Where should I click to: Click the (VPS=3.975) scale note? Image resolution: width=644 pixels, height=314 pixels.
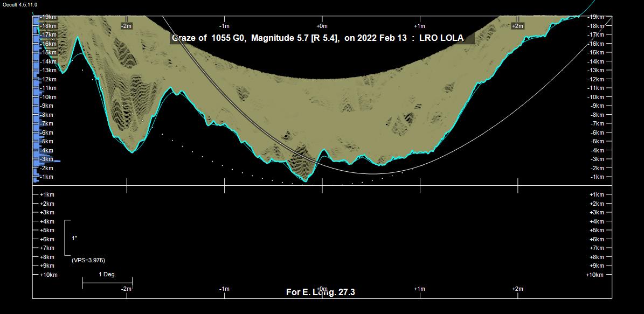[x=88, y=260]
